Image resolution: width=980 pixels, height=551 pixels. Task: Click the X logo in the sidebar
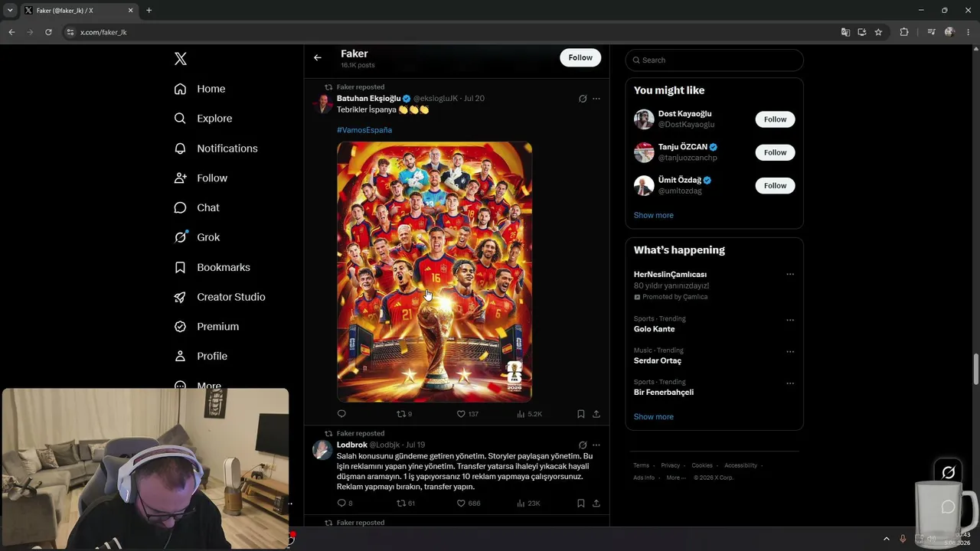(181, 59)
